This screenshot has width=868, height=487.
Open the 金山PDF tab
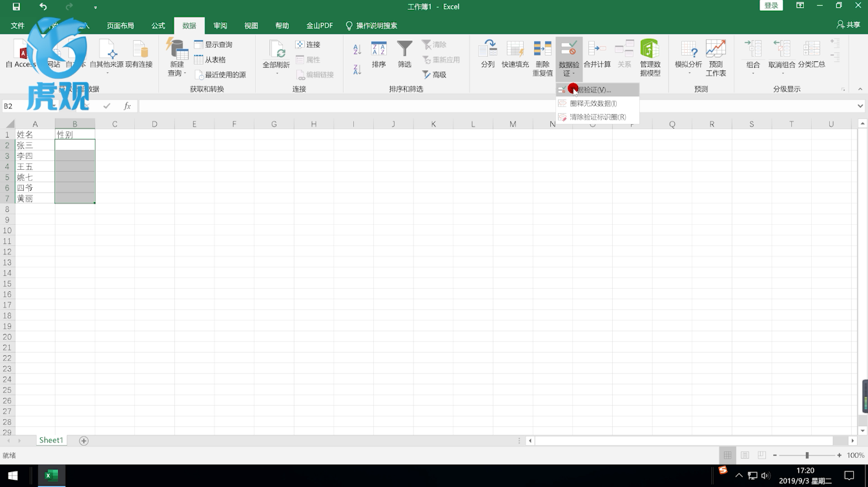pos(320,26)
